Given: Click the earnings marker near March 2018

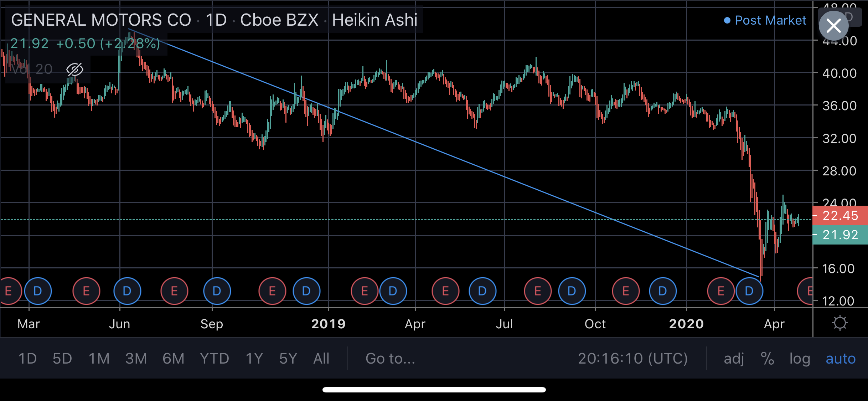Looking at the screenshot, I should (x=9, y=291).
